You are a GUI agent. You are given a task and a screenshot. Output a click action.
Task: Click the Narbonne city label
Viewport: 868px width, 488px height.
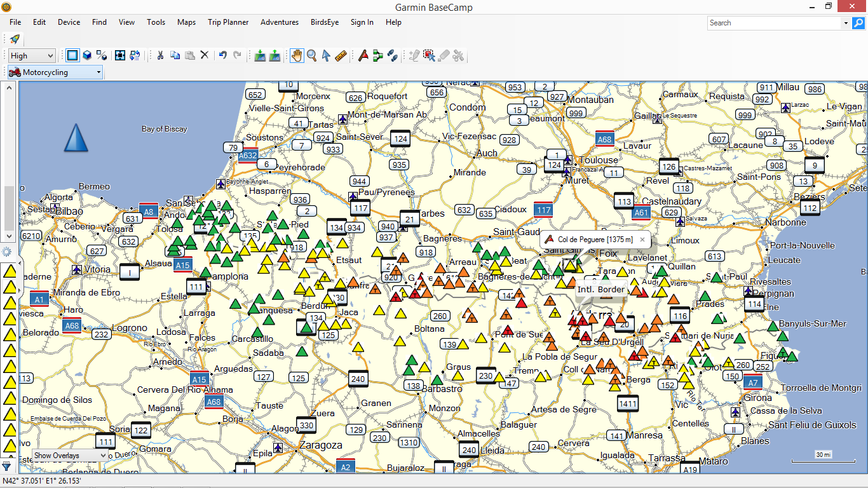(x=787, y=222)
